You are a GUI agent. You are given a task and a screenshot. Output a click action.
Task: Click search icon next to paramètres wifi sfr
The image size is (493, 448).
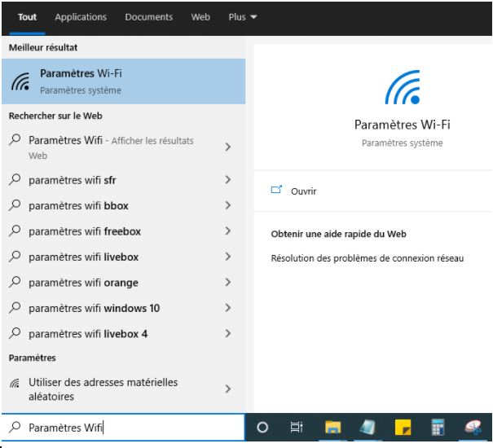15,179
